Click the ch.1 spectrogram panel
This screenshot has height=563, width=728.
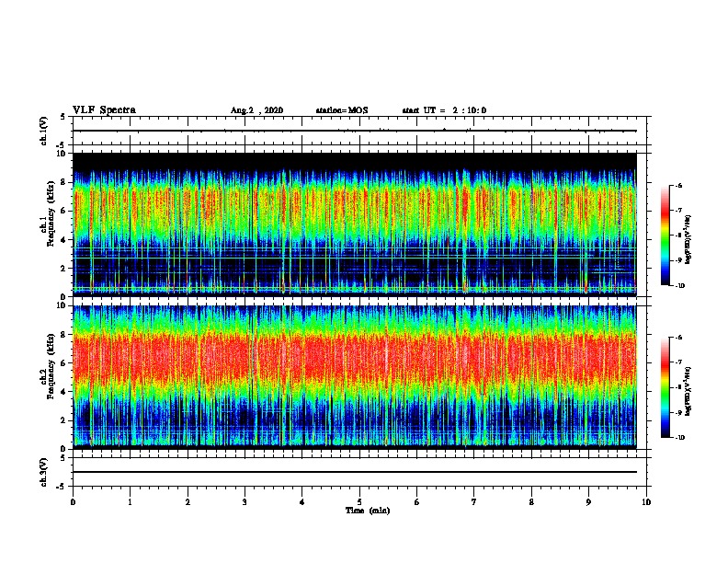pos(355,224)
